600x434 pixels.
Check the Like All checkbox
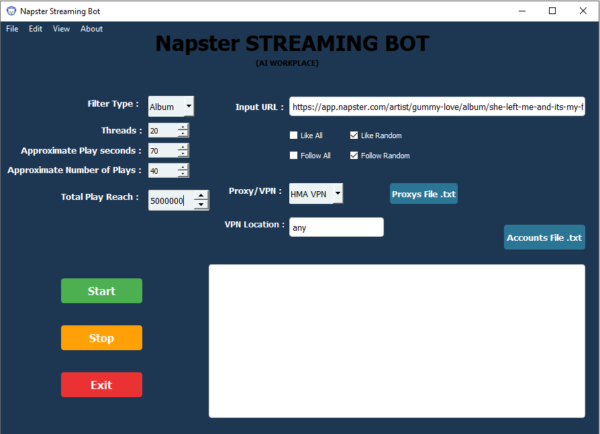(x=293, y=135)
